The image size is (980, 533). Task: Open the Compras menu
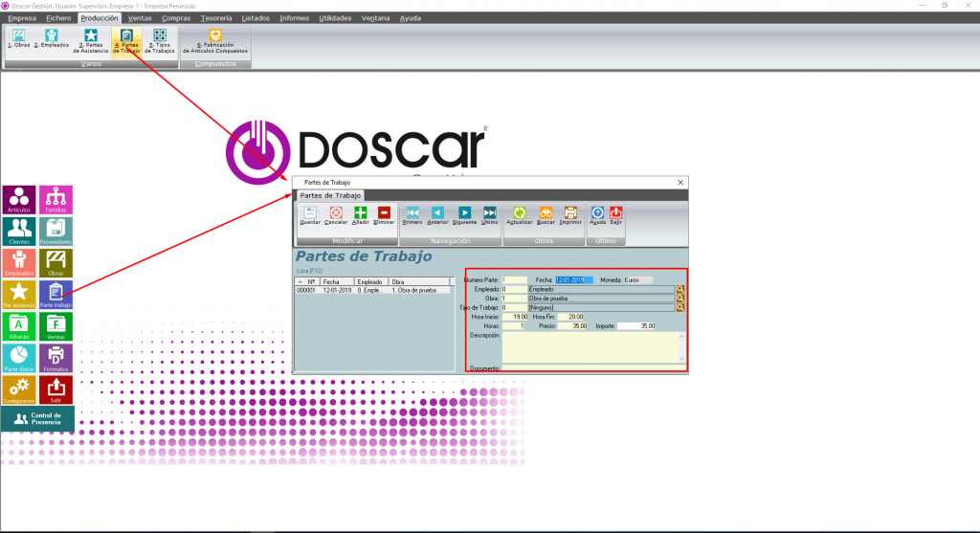tap(176, 18)
